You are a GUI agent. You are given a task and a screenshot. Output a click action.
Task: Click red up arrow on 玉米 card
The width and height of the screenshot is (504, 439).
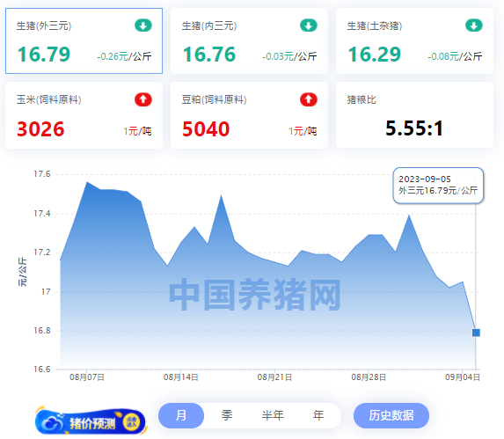(143, 99)
